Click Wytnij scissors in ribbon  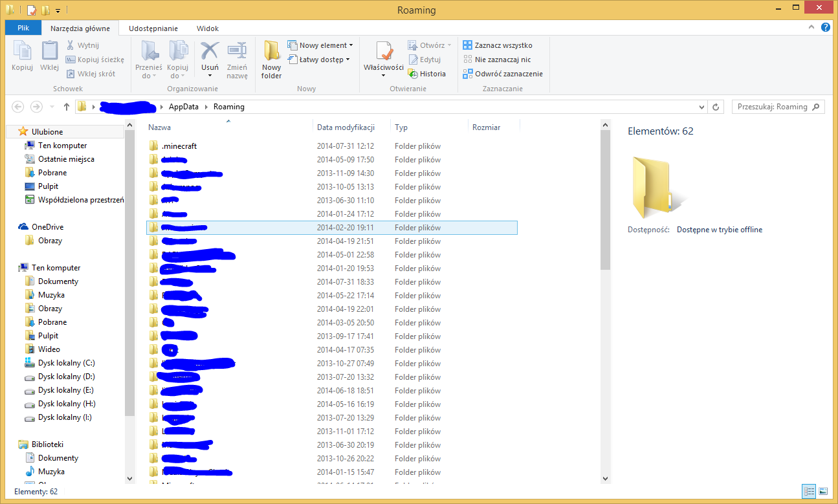click(x=82, y=45)
